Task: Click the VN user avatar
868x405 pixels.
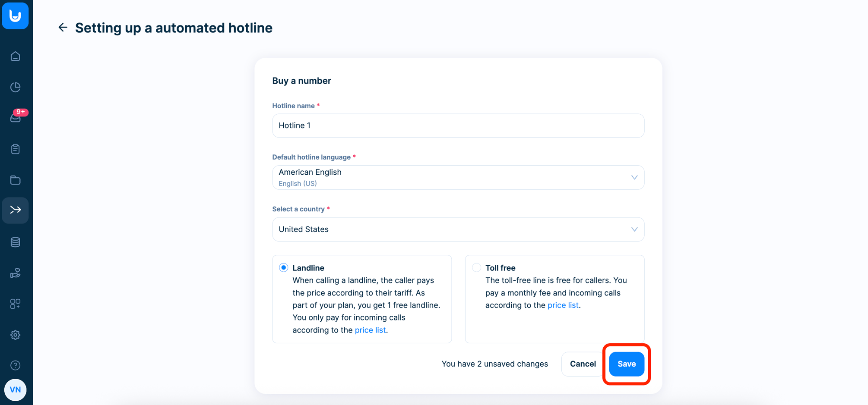Action: (15, 389)
